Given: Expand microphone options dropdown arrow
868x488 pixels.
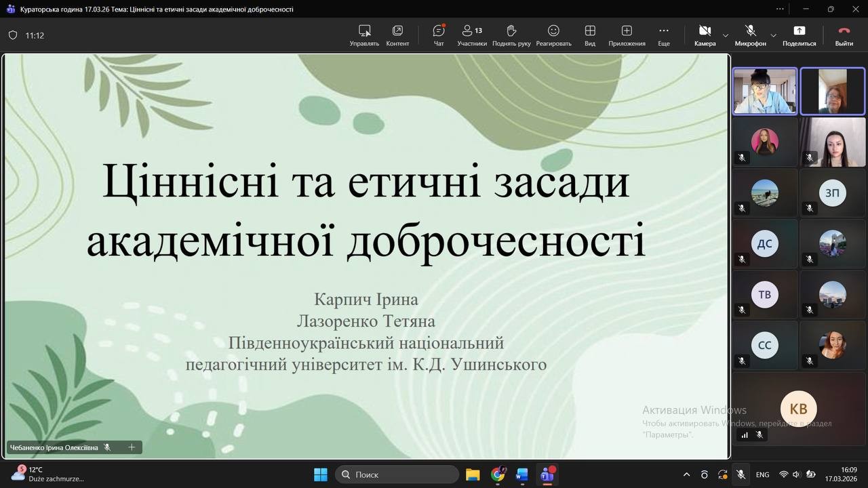Looking at the screenshot, I should pyautogui.click(x=773, y=35).
